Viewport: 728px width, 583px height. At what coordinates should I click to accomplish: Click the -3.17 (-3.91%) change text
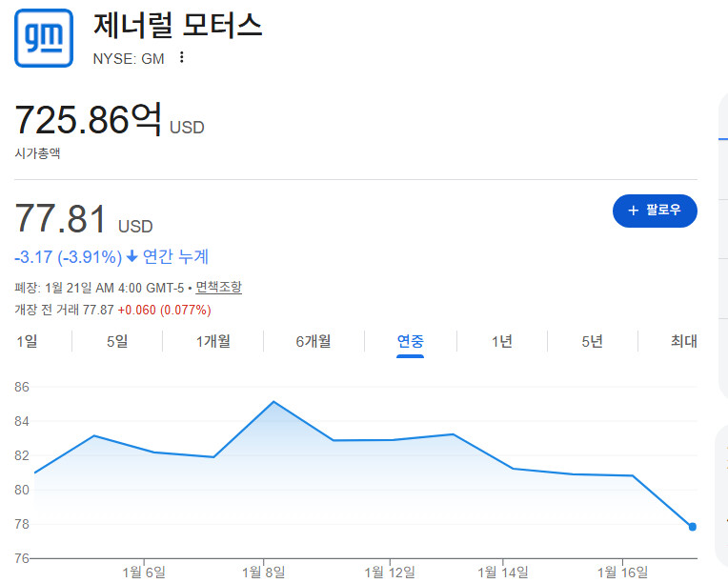coord(69,256)
